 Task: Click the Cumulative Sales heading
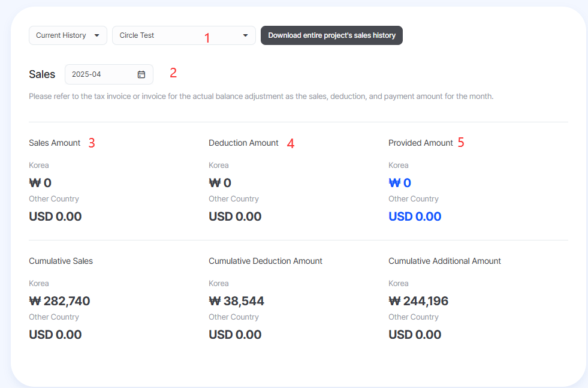(61, 261)
